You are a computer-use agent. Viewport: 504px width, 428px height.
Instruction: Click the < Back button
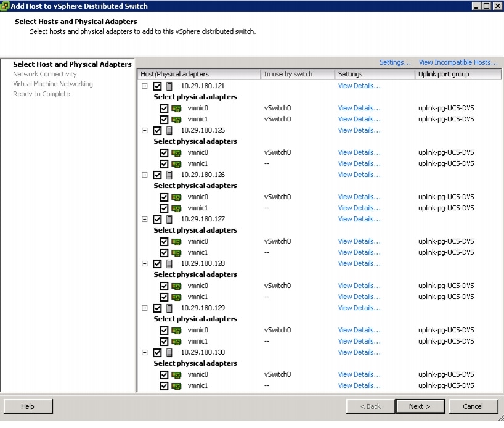pos(370,406)
